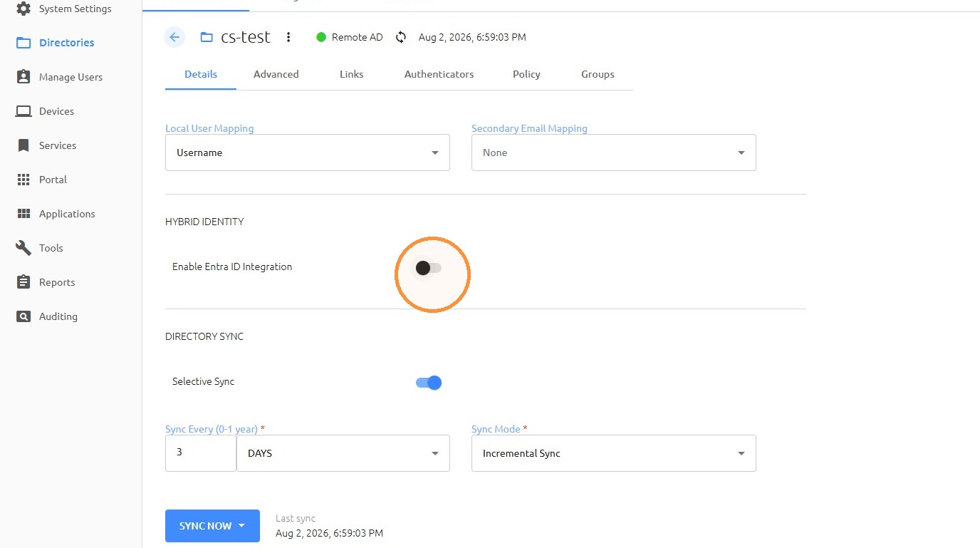Switch to the Details tab
The height and width of the screenshot is (548, 980).
tap(201, 74)
